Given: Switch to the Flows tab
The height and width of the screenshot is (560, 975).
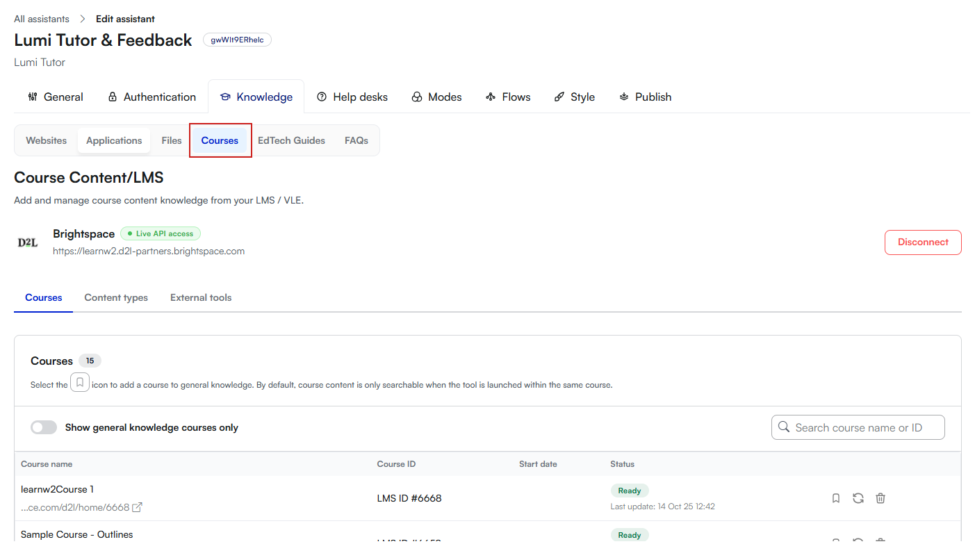Looking at the screenshot, I should pyautogui.click(x=508, y=97).
